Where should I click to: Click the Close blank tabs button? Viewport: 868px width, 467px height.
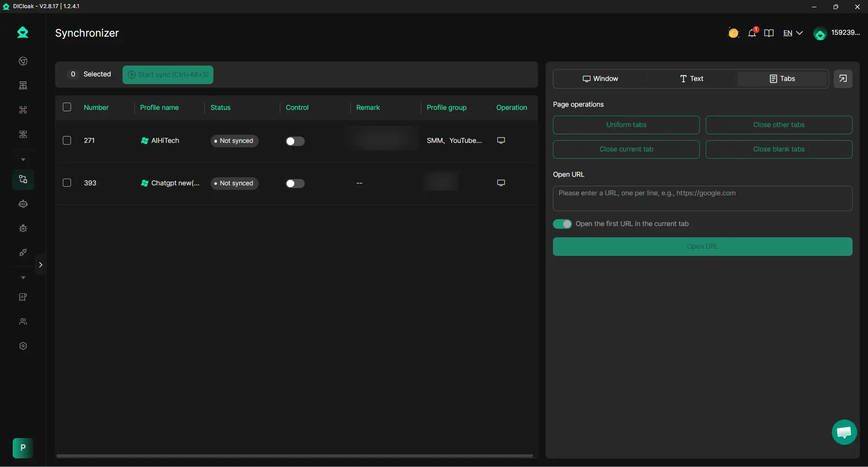coord(778,149)
